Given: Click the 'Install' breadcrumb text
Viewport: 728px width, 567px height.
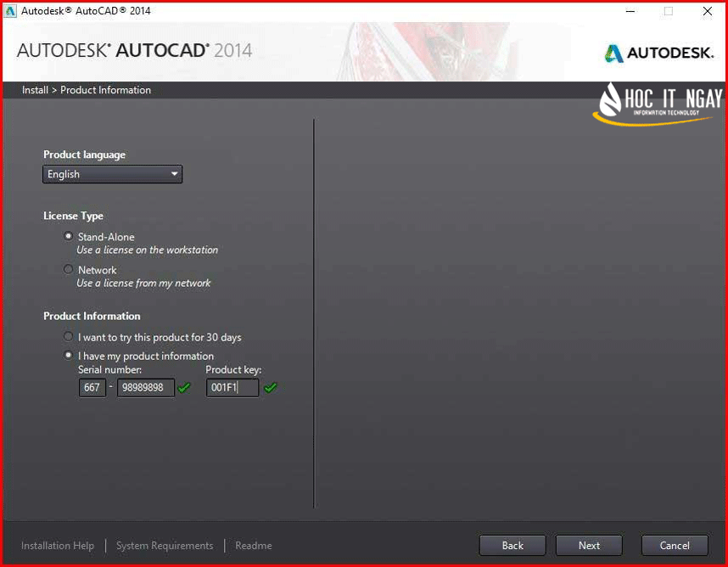Looking at the screenshot, I should 35,90.
